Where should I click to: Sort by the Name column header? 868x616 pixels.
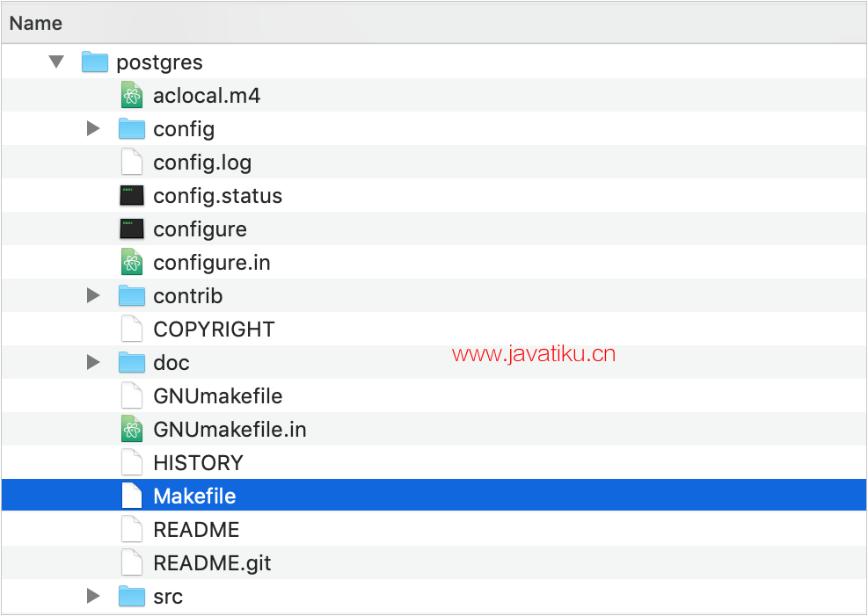tap(434, 23)
